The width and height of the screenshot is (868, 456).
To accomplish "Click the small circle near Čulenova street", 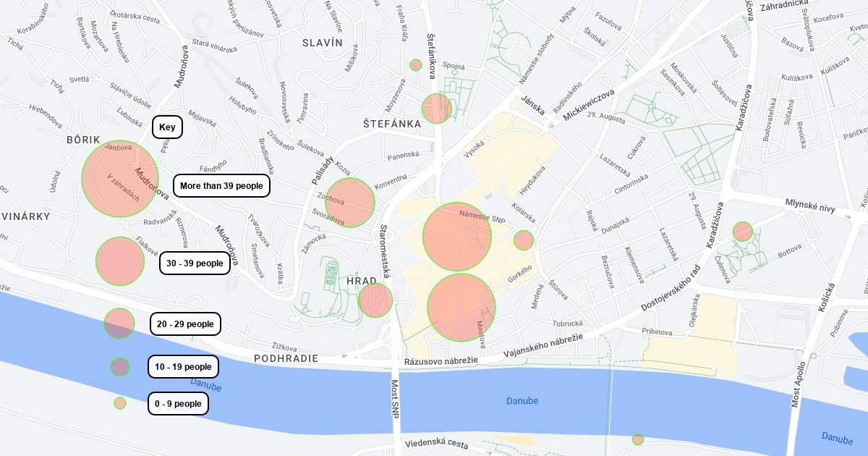I will click(743, 232).
